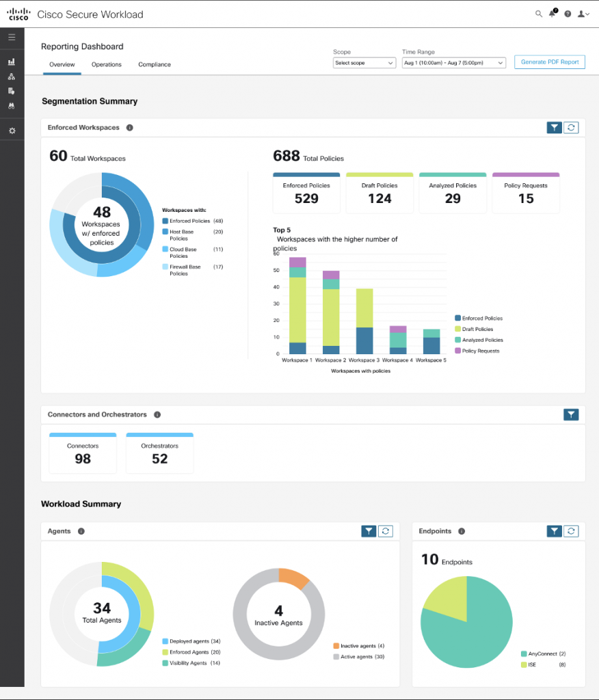This screenshot has height=700, width=599.
Task: Filter the Enforced Workspaces panel
Action: coord(554,127)
